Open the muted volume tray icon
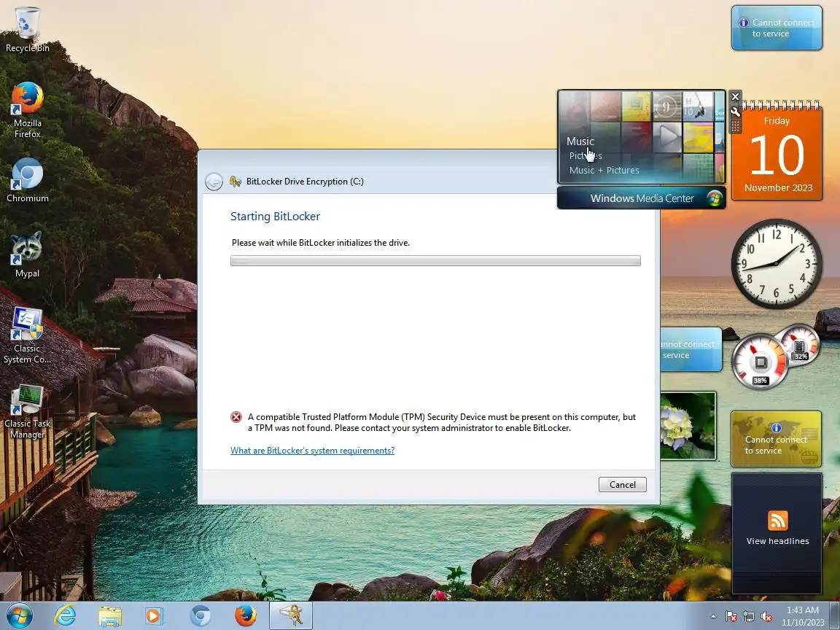The height and width of the screenshot is (630, 840). [766, 617]
